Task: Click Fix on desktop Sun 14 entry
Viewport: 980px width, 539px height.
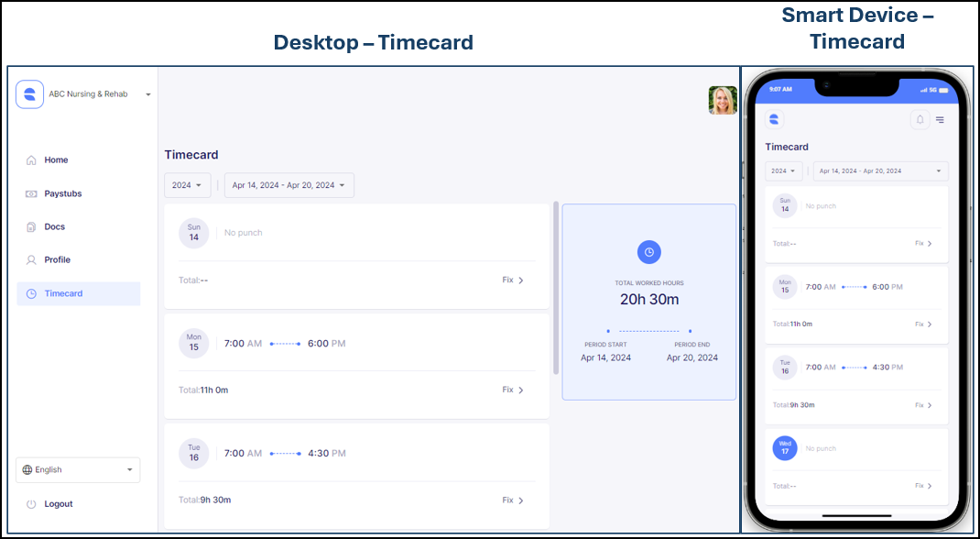Action: [512, 280]
